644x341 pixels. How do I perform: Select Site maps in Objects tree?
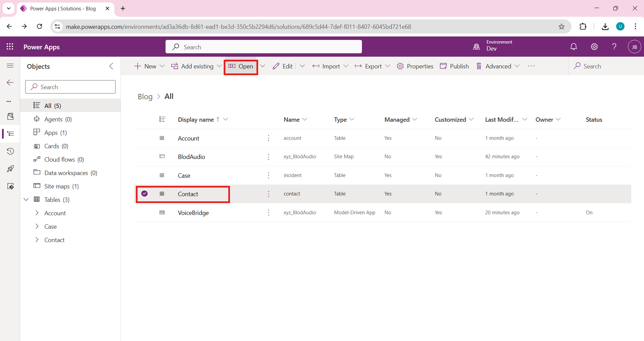[x=57, y=186]
